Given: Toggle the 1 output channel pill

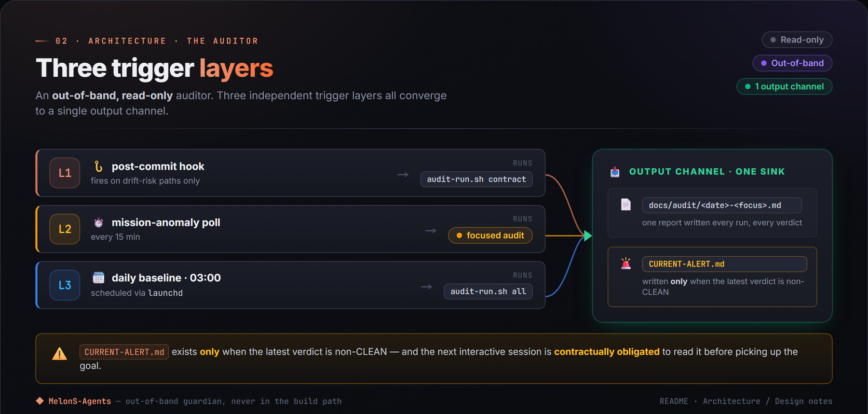Looking at the screenshot, I should [x=784, y=86].
